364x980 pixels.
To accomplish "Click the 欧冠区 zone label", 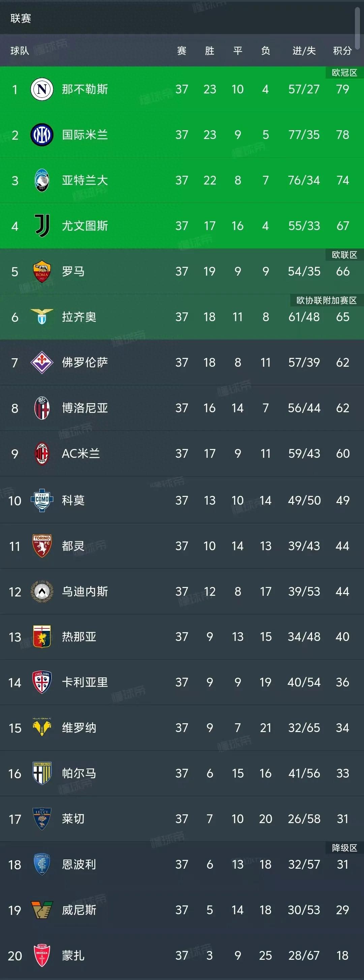I will 344,73.
